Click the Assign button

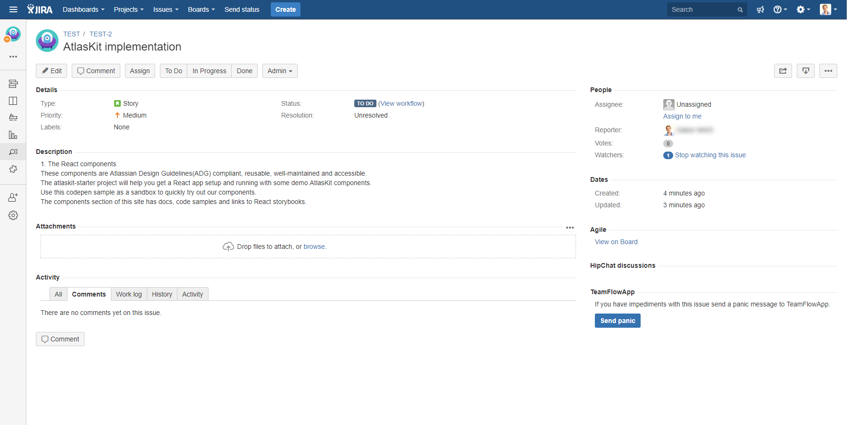click(x=140, y=71)
